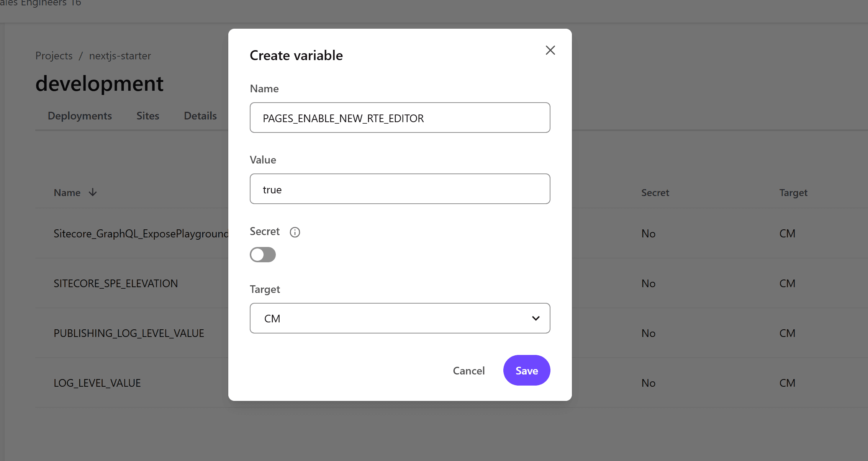
Task: Toggle the Secret switch on
Action: (263, 255)
